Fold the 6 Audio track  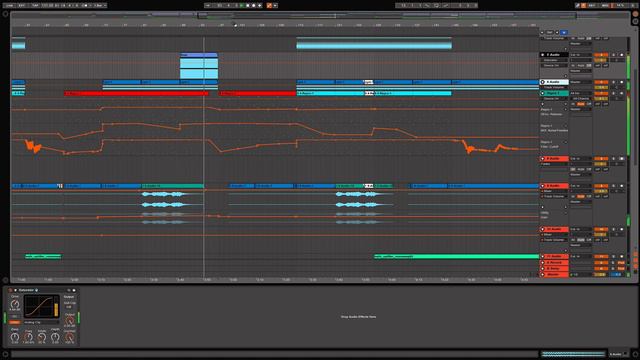point(542,82)
